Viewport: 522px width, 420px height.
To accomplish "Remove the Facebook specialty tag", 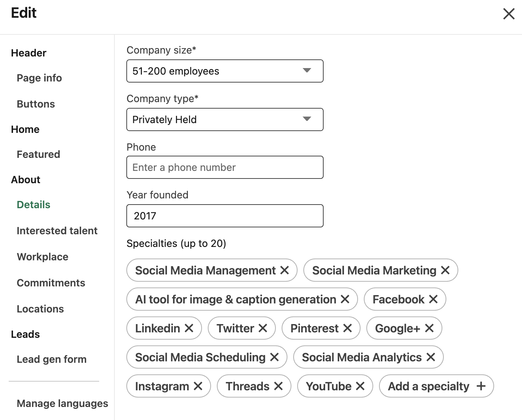I will pos(433,299).
